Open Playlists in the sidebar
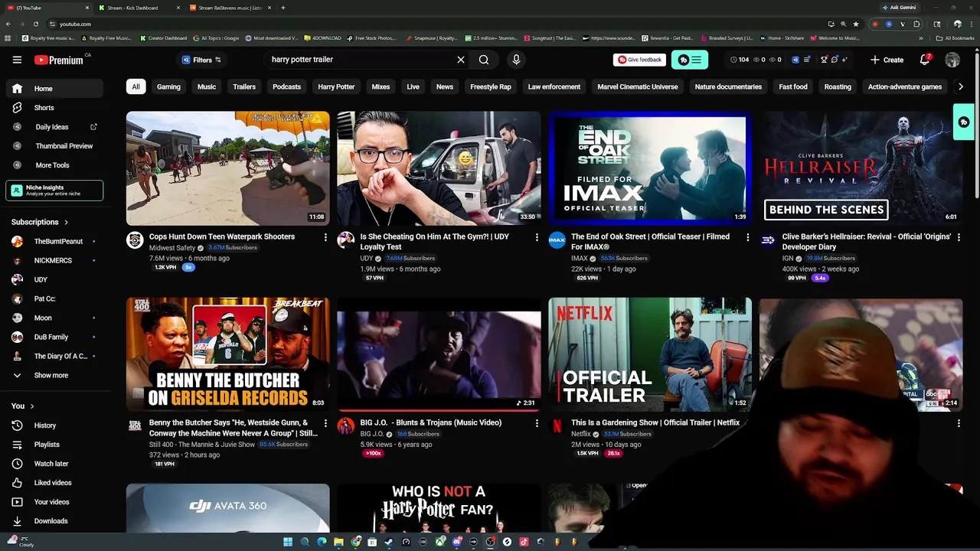 coord(54,445)
